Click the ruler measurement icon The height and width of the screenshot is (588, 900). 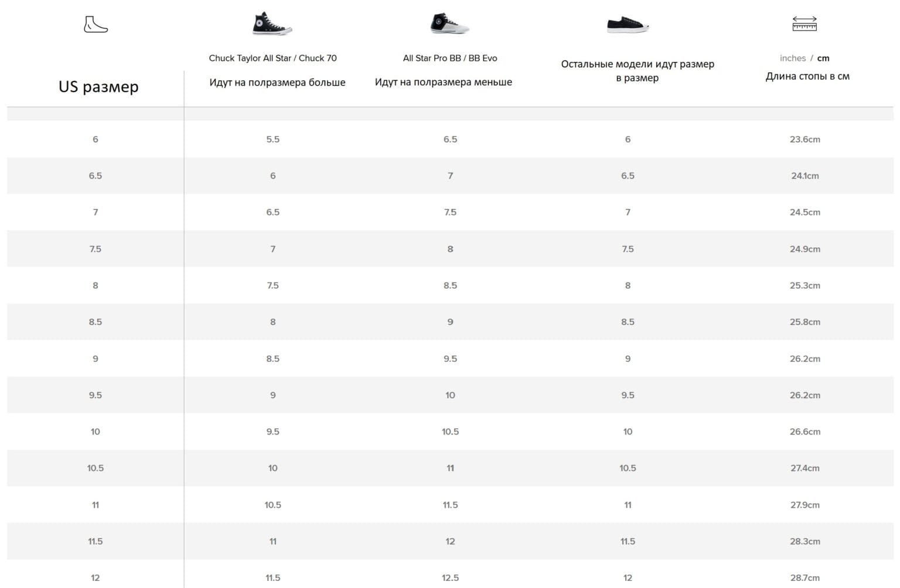tap(804, 24)
